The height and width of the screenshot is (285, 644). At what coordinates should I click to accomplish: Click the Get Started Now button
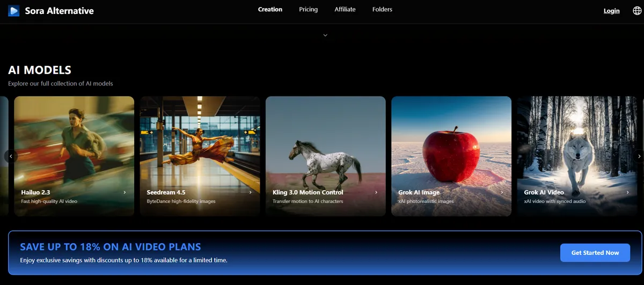pyautogui.click(x=595, y=253)
